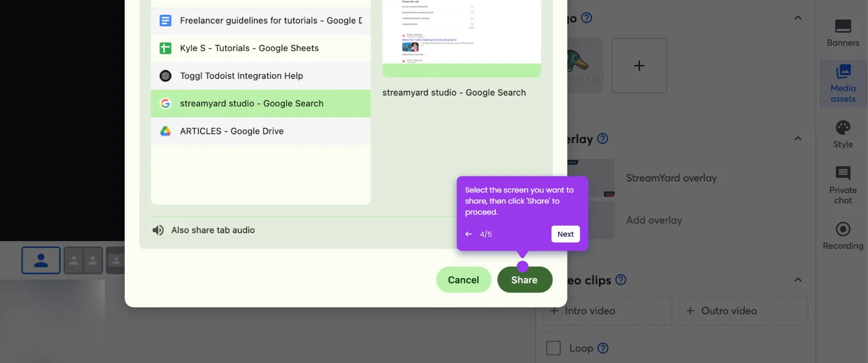Go back using tooltip left arrow

[468, 234]
